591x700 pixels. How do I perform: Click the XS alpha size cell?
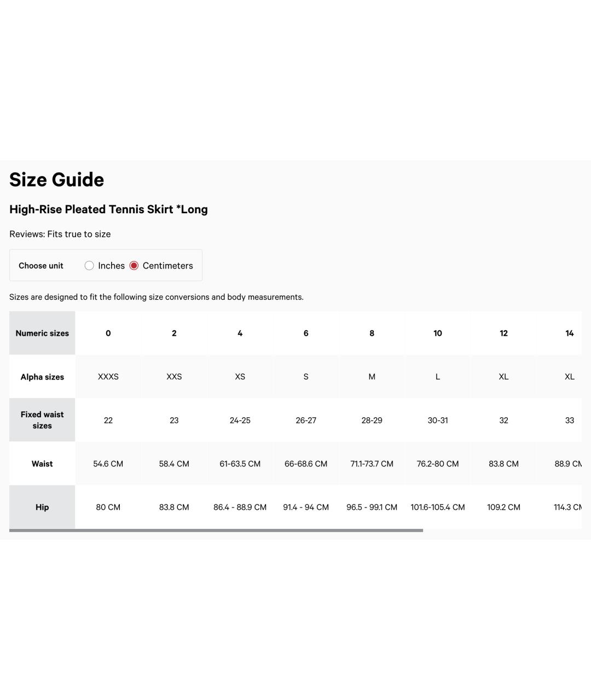[240, 377]
